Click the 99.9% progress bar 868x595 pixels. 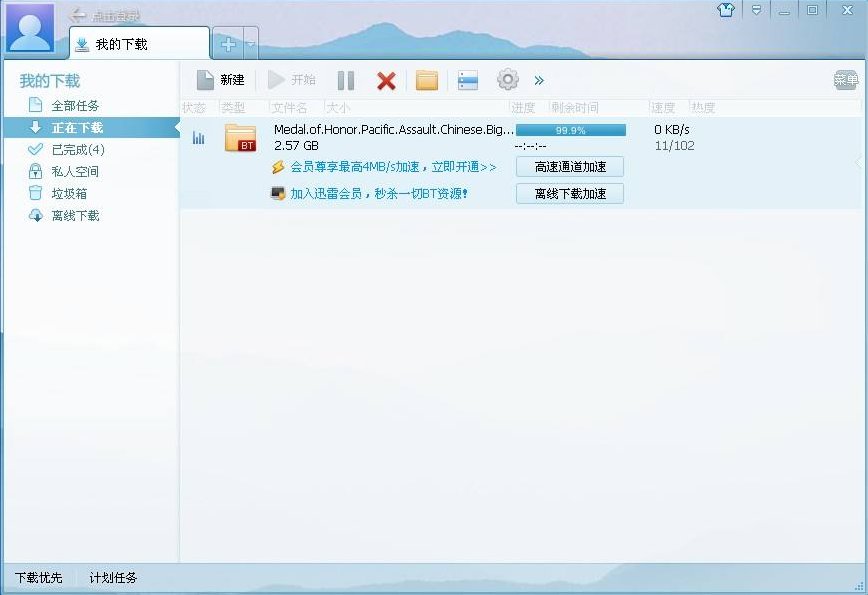pos(571,129)
